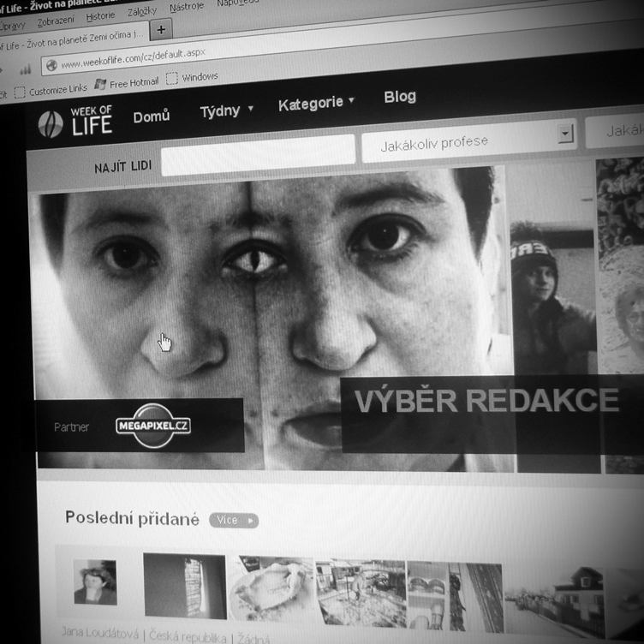The height and width of the screenshot is (644, 644).
Task: Click the Více button next to Poslední přidané
Action: click(x=234, y=521)
